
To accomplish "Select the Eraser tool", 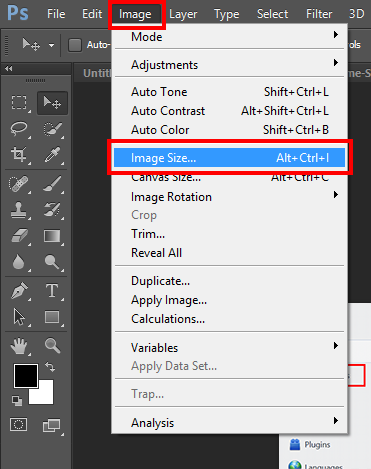I will pyautogui.click(x=19, y=236).
